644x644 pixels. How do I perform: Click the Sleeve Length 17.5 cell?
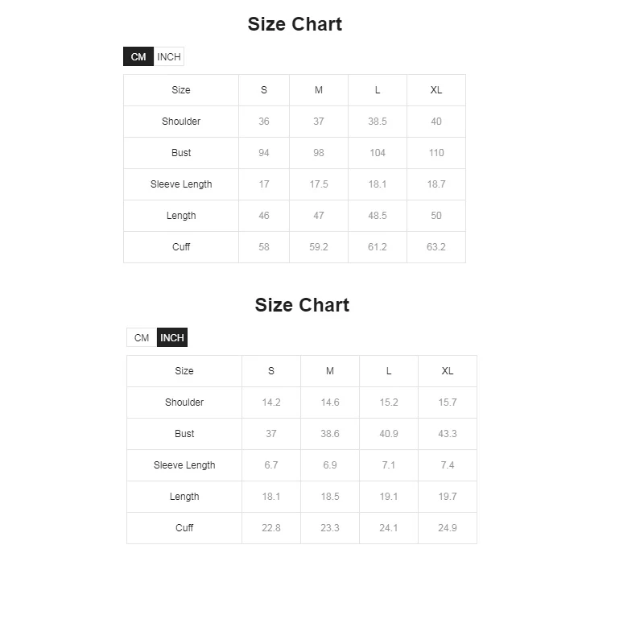(x=319, y=184)
